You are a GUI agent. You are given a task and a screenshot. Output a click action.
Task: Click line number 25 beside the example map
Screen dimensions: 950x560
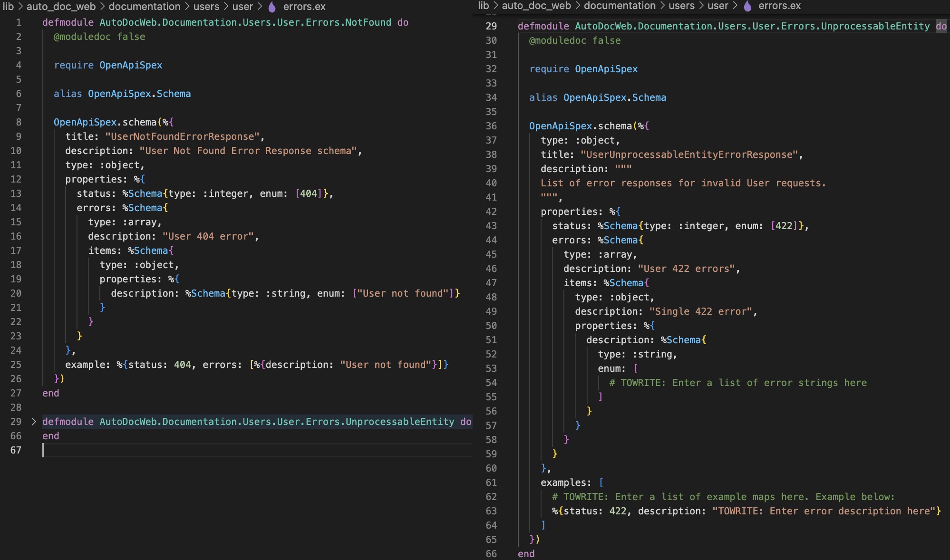(16, 365)
